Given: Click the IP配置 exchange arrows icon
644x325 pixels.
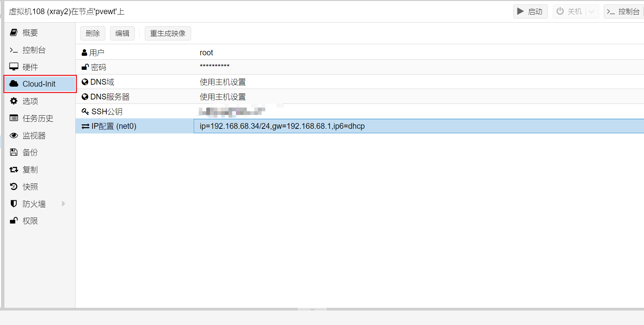Looking at the screenshot, I should [85, 126].
